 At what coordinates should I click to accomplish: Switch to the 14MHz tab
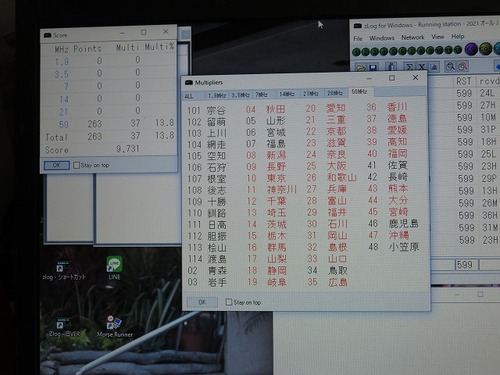[287, 94]
